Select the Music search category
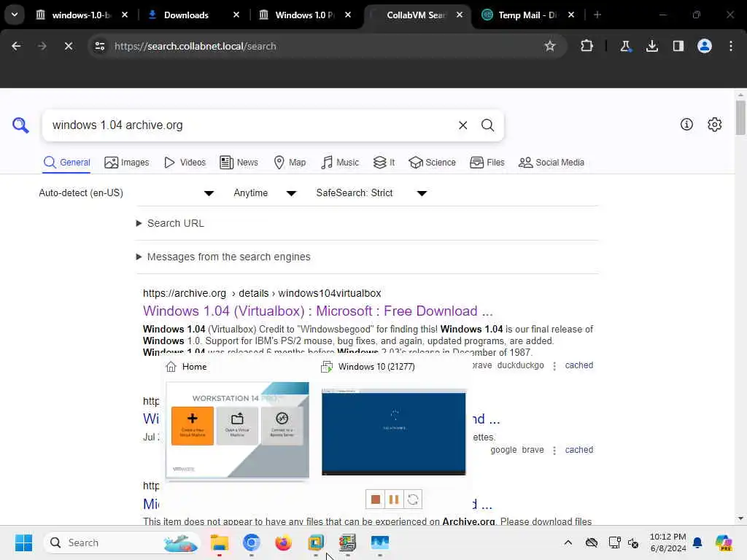Image resolution: width=747 pixels, height=560 pixels. pyautogui.click(x=340, y=163)
